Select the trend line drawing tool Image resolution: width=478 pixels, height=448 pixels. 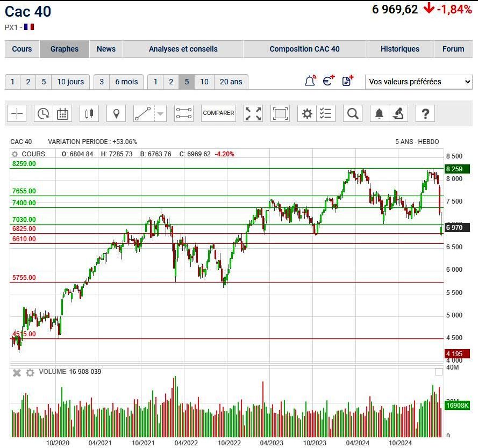tap(143, 113)
